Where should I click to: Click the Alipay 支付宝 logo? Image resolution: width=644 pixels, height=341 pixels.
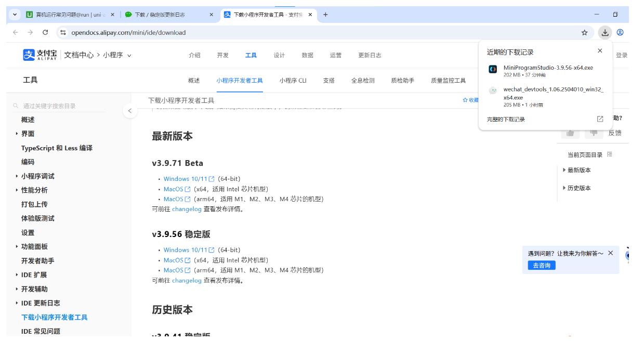click(40, 55)
